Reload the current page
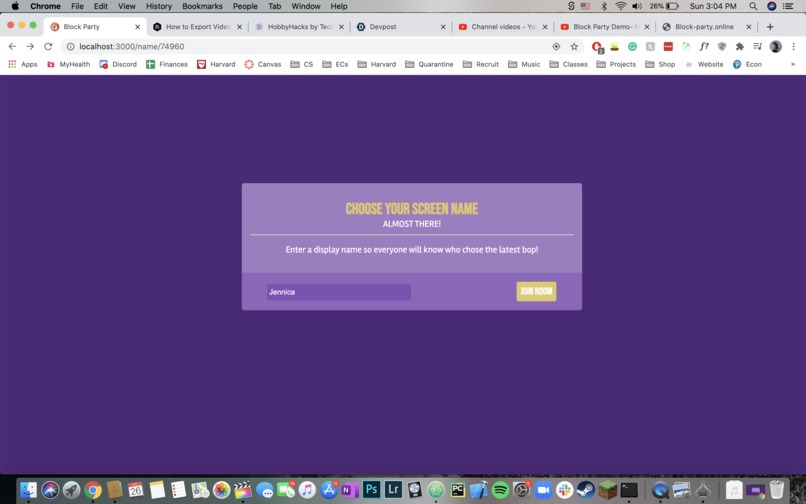 48,46
